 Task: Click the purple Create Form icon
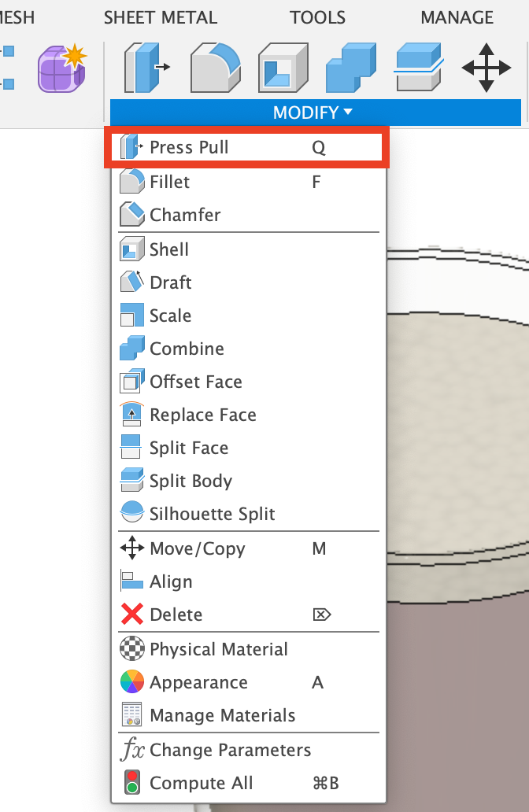61,68
